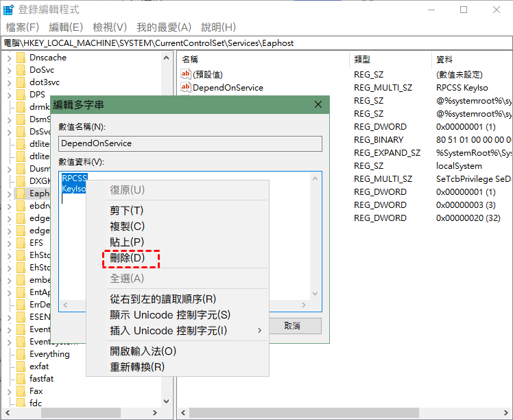Click the exfat folder icon
The width and height of the screenshot is (513, 420).
tap(21, 366)
